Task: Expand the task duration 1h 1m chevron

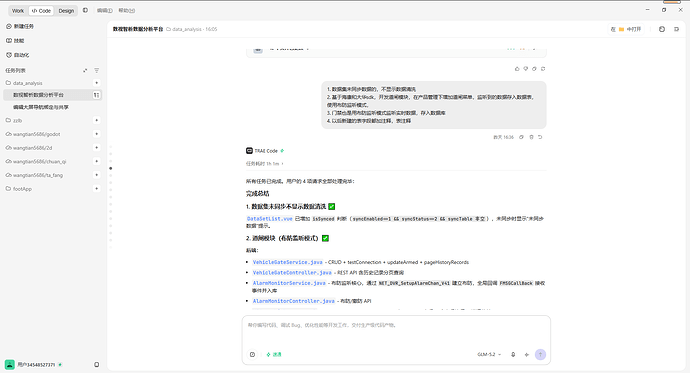Action: point(283,164)
